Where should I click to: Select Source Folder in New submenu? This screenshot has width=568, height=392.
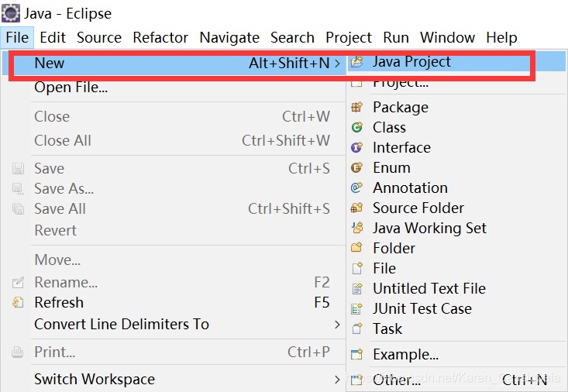[456, 208]
